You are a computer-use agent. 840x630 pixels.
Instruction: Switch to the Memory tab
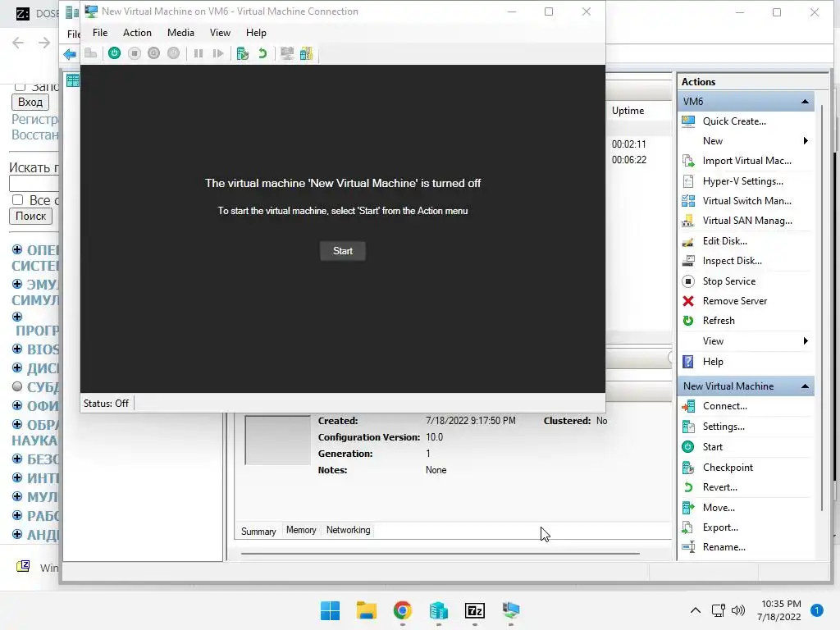tap(301, 530)
